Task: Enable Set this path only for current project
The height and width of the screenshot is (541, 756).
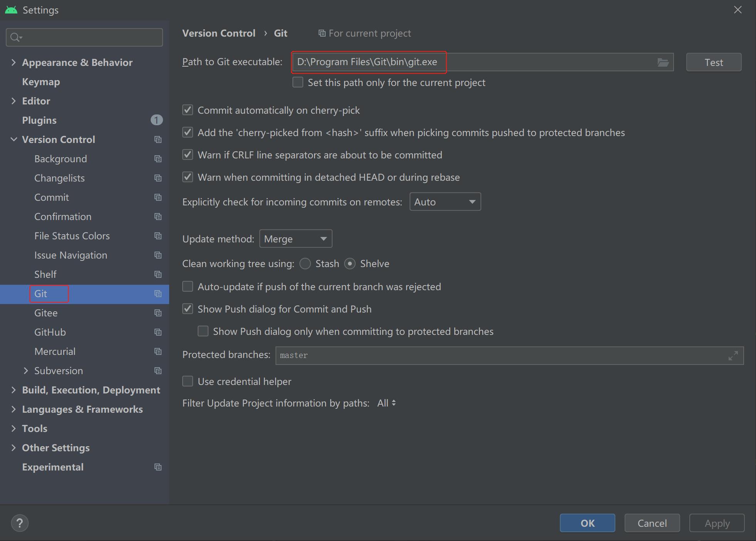Action: [x=298, y=82]
